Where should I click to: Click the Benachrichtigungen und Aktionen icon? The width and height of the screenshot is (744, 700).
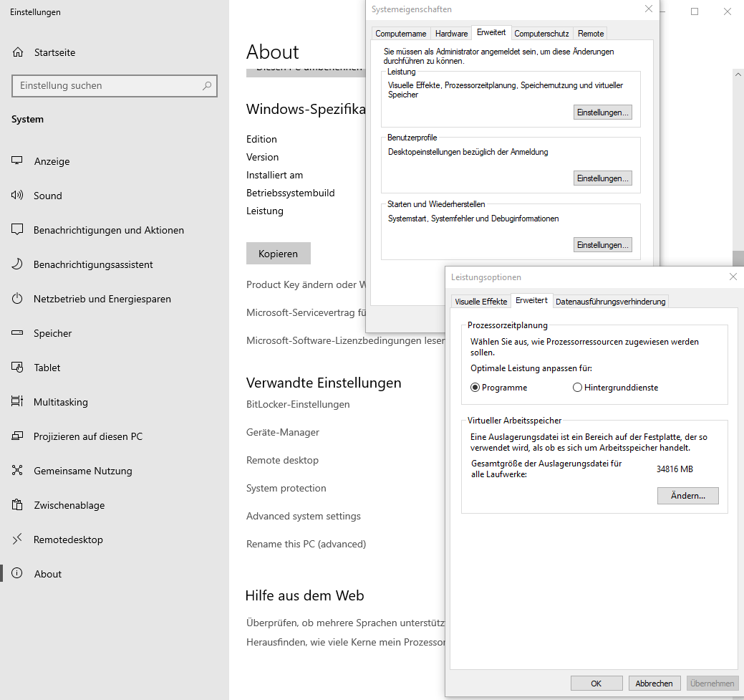[17, 229]
